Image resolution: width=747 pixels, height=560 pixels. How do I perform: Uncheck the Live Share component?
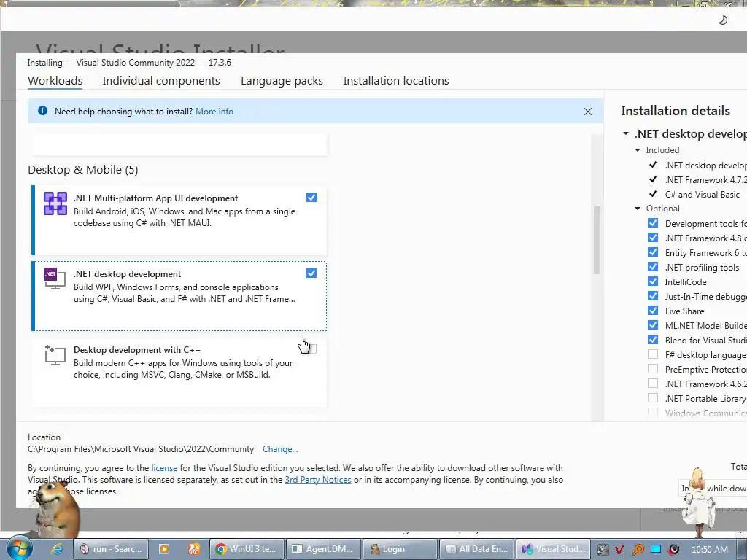pyautogui.click(x=653, y=311)
